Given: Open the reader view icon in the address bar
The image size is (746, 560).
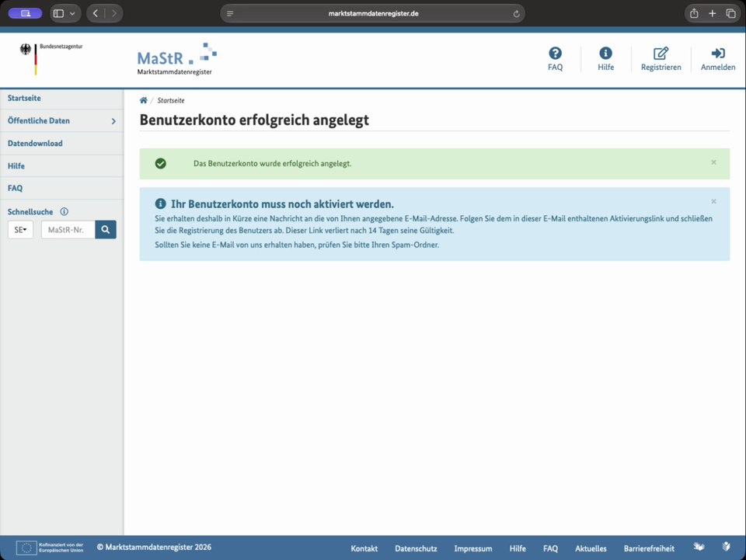Looking at the screenshot, I should tap(230, 14).
